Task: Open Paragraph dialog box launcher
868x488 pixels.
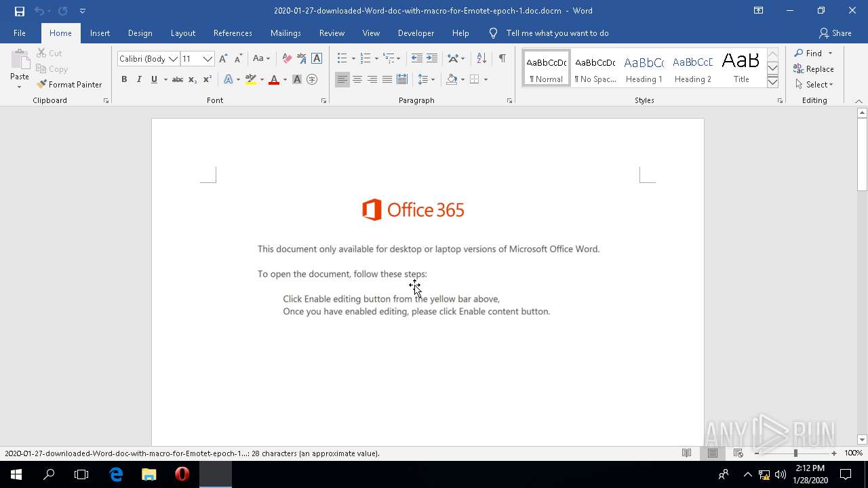Action: [x=509, y=101]
